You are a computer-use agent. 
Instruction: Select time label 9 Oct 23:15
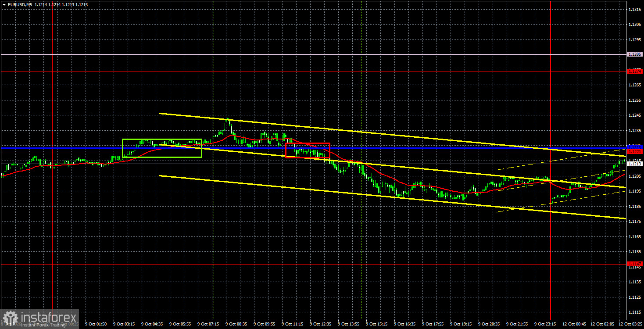(x=545, y=324)
